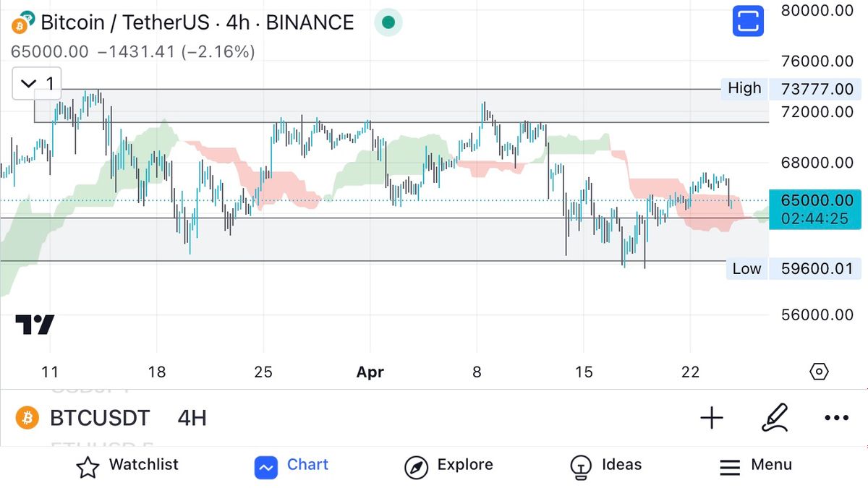Click the 'High' line tag
The height and width of the screenshot is (488, 868).
point(744,88)
